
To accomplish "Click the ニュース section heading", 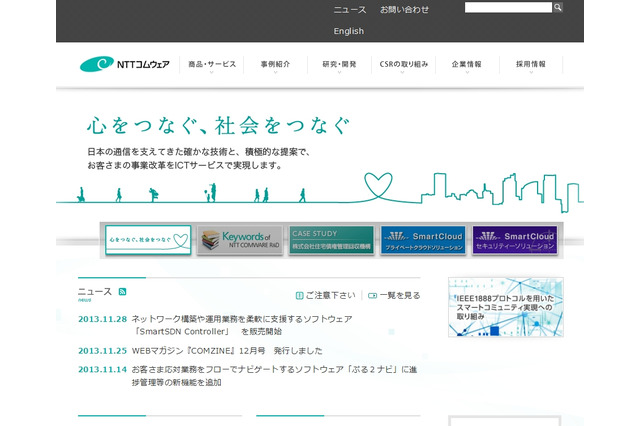I will pyautogui.click(x=95, y=291).
